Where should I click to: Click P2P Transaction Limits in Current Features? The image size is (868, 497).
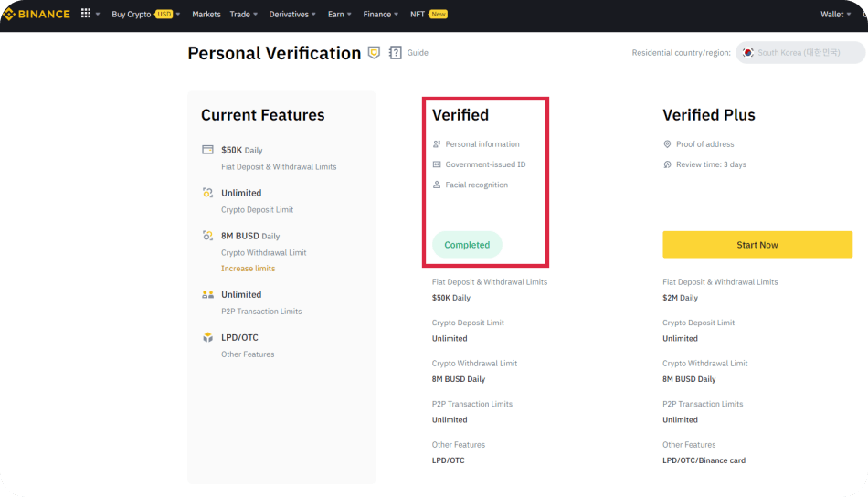click(261, 311)
